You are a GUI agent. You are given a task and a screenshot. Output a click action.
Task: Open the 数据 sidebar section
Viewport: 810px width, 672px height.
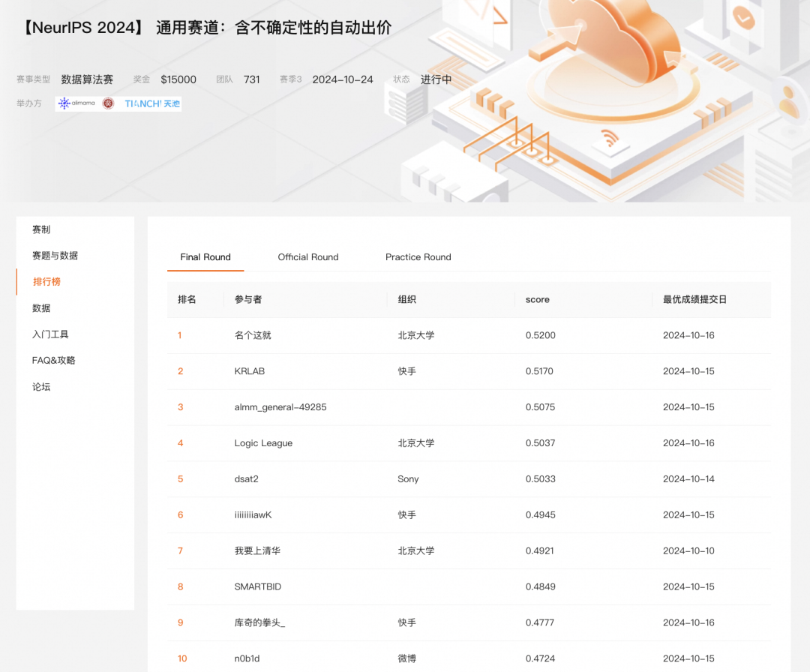click(x=41, y=307)
